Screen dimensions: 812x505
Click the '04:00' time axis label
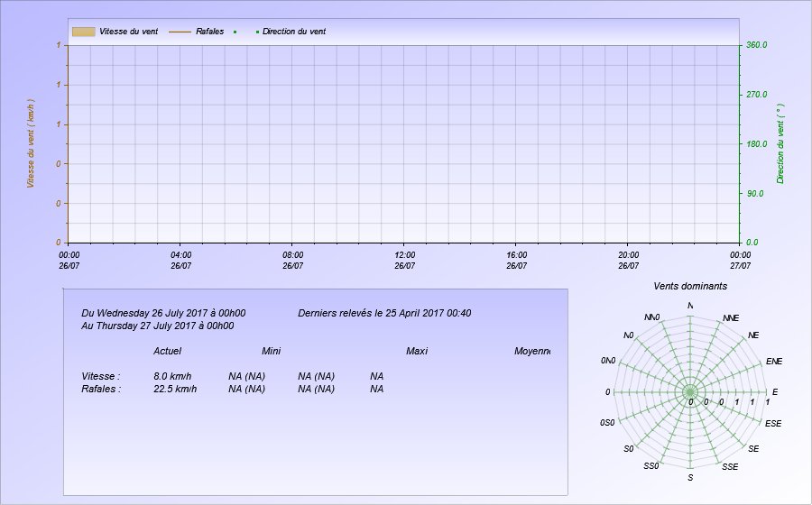(x=180, y=255)
